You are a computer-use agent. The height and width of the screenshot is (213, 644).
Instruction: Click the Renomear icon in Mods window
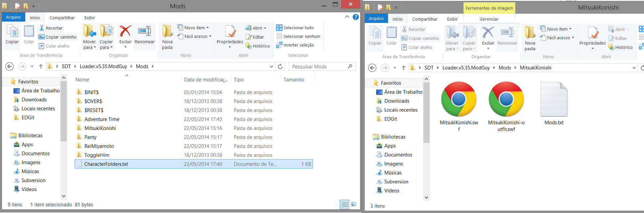[144, 32]
